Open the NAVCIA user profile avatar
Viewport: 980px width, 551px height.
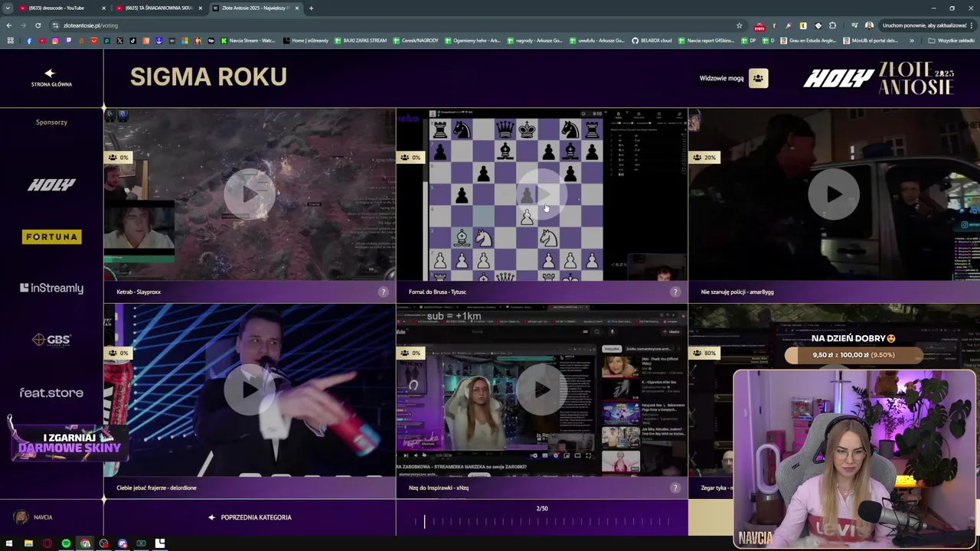[x=21, y=517]
